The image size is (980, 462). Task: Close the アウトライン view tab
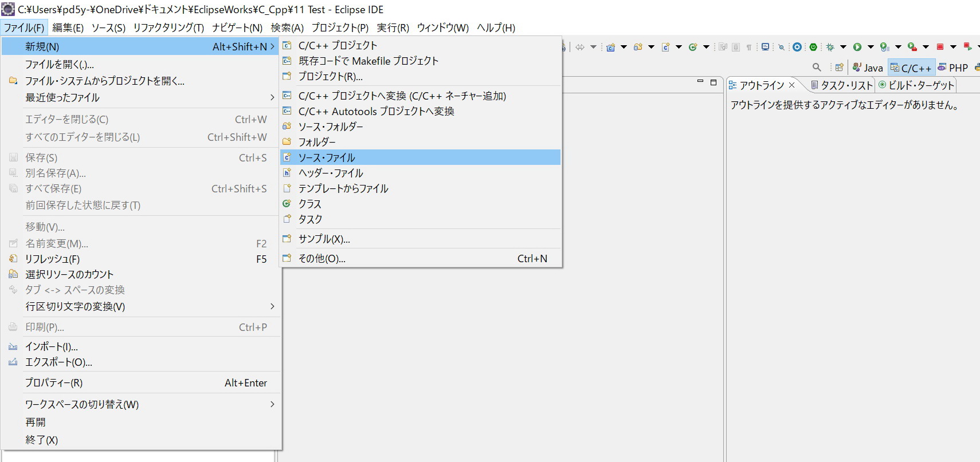tap(791, 85)
